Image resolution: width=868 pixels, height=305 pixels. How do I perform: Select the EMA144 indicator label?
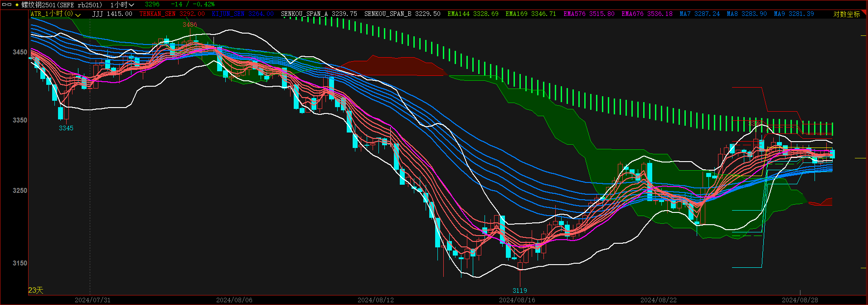(473, 14)
